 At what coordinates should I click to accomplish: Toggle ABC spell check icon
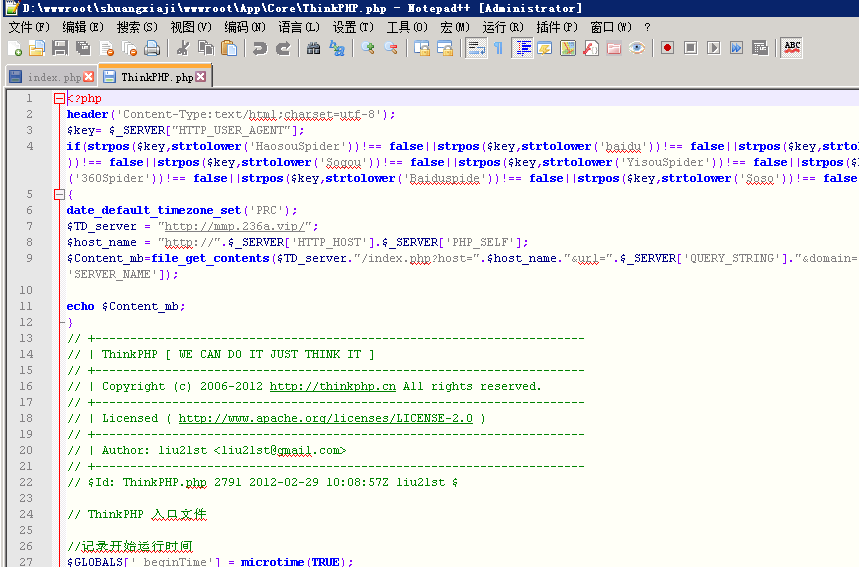tap(792, 47)
